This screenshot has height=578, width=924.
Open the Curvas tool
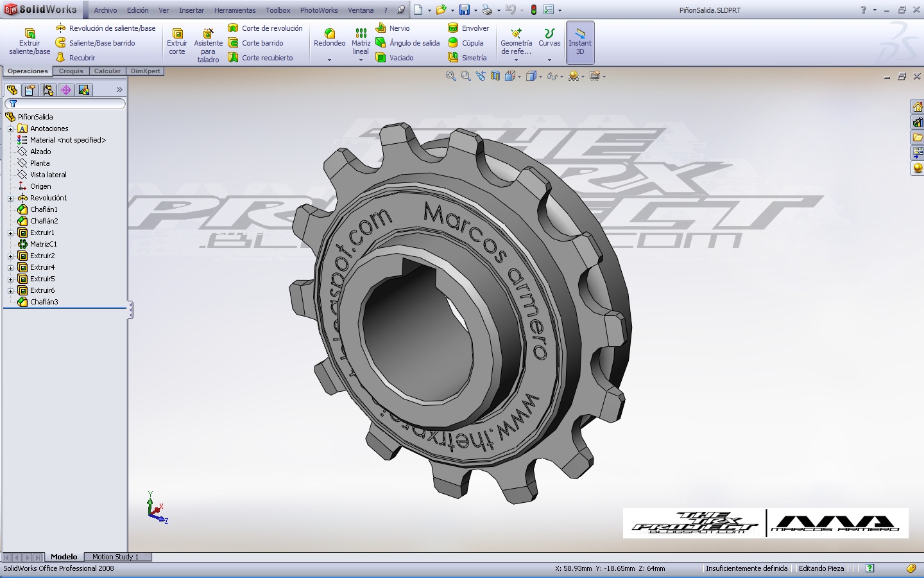(x=549, y=38)
